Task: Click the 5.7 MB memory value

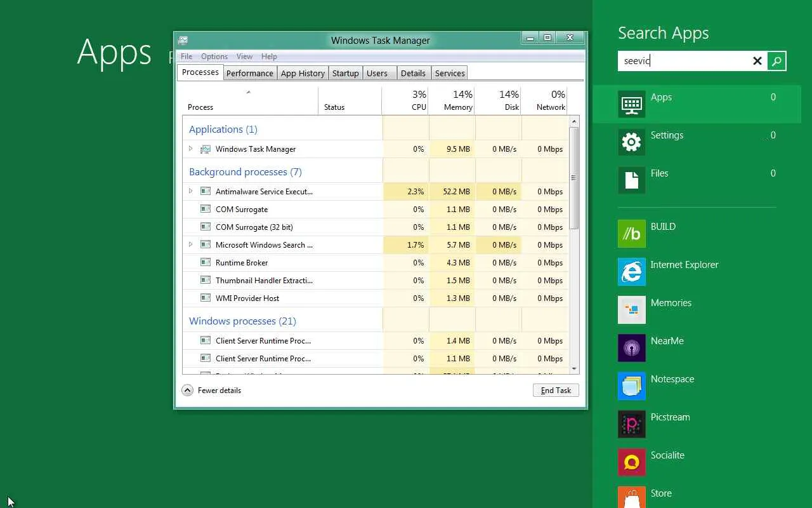Action: tap(458, 244)
